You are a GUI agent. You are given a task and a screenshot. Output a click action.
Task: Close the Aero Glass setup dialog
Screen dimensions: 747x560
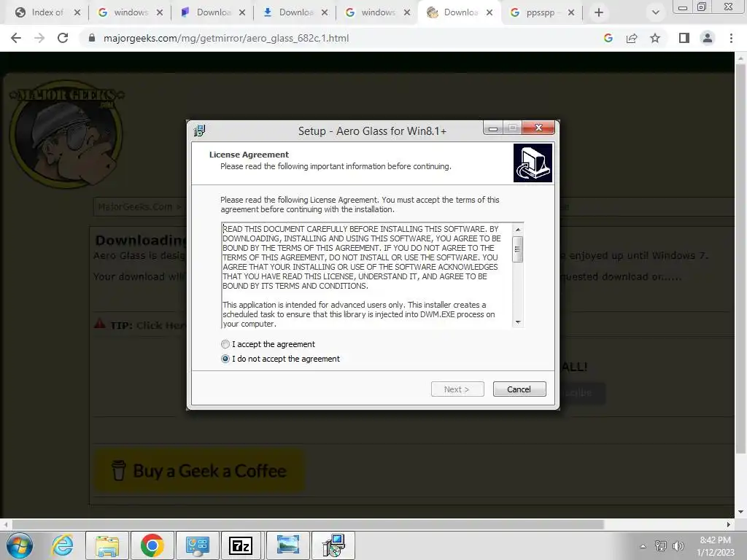click(538, 128)
